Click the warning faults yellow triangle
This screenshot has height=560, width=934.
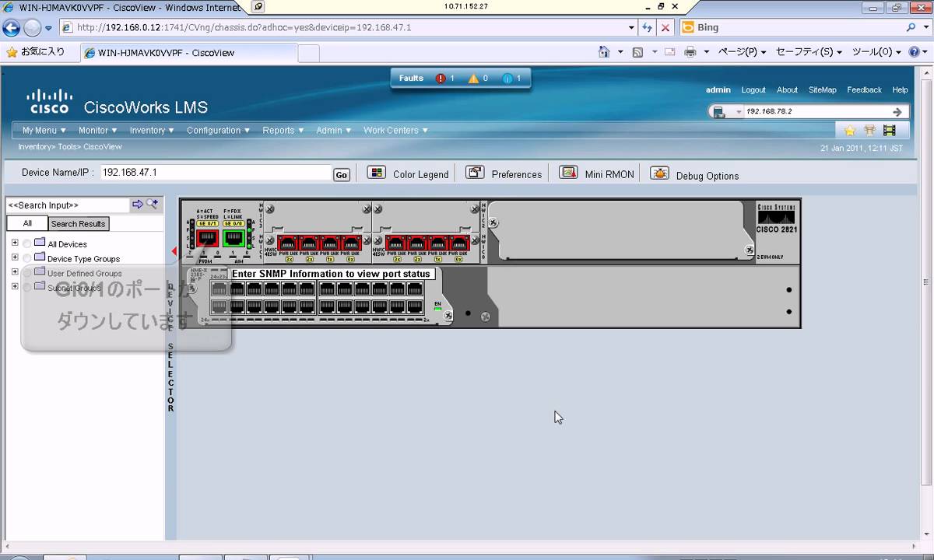click(473, 79)
